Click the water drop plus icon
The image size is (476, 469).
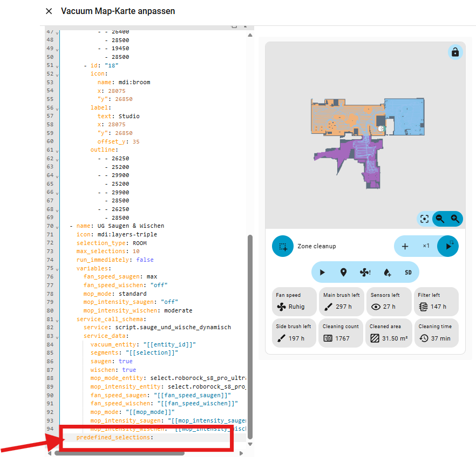[386, 272]
